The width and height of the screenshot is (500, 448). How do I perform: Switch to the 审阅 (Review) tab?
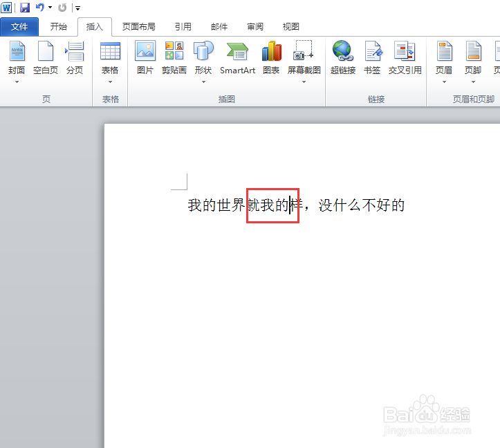255,27
